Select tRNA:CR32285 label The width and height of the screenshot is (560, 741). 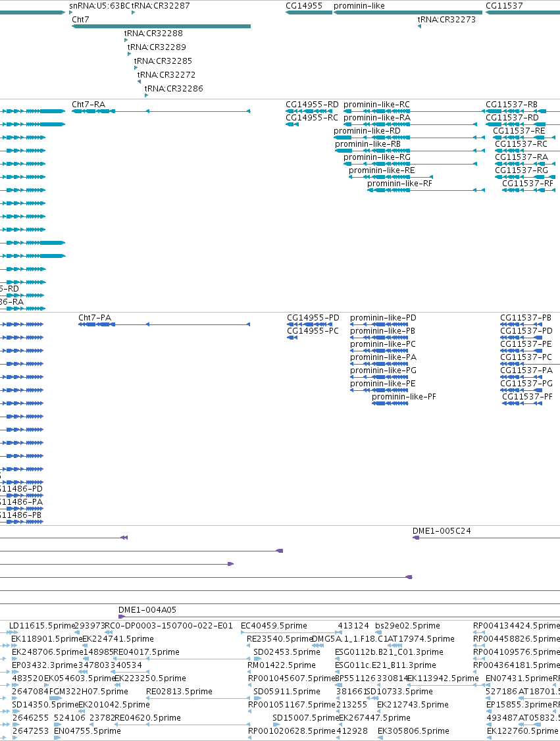click(x=163, y=61)
